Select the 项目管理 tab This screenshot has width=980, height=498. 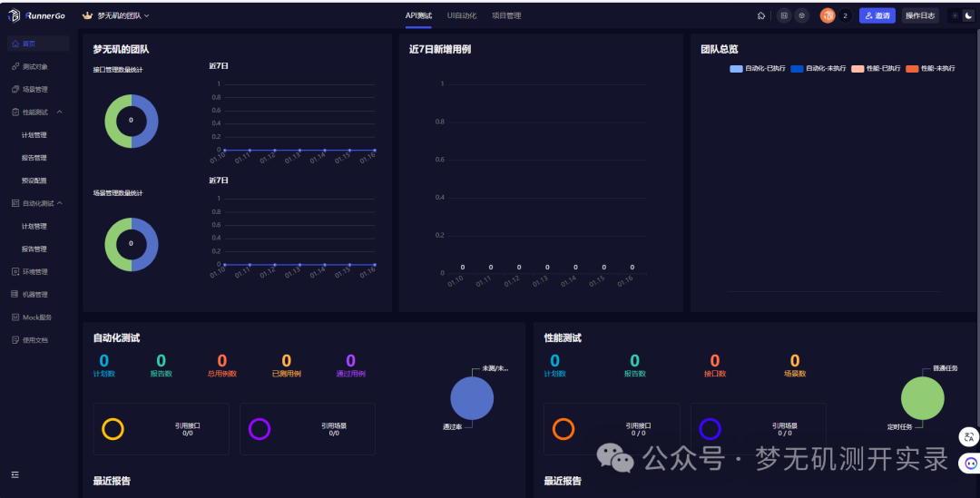[x=506, y=15]
